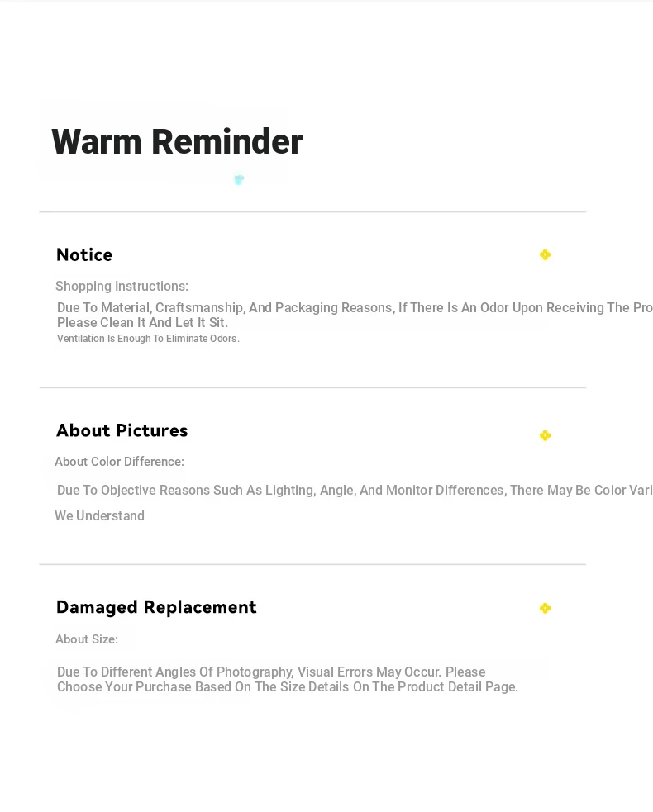Image resolution: width=653 pixels, height=812 pixels.
Task: Click the Different Angles Of Photography sentence
Action: 271,672
